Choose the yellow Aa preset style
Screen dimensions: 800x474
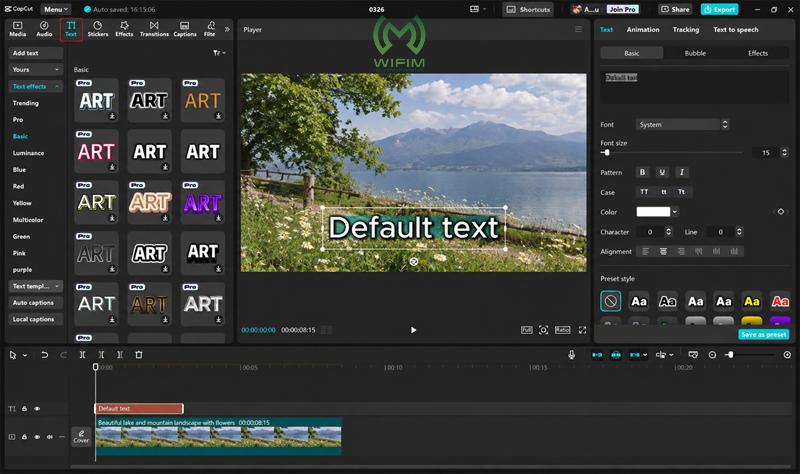pyautogui.click(x=752, y=302)
